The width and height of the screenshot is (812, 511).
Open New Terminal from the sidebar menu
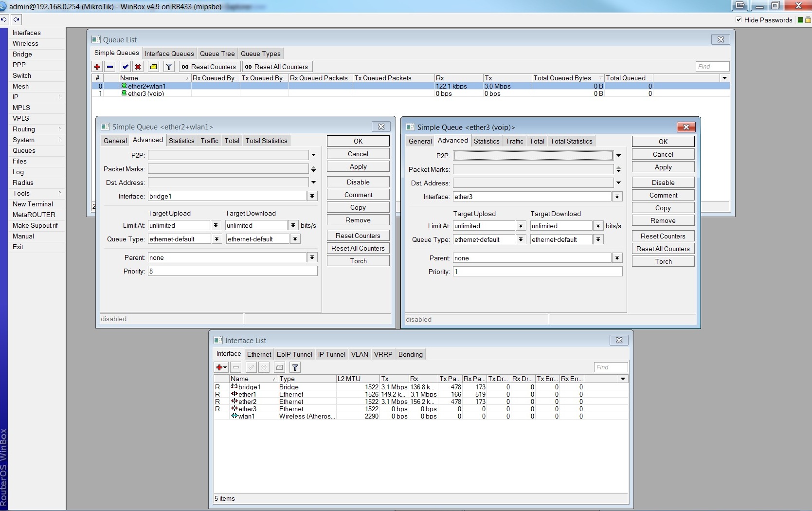point(33,204)
